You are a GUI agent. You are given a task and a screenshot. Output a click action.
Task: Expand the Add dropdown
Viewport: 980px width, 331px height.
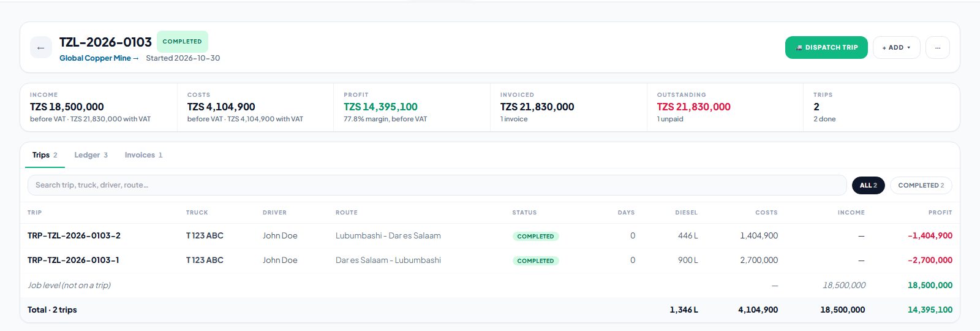tap(896, 48)
